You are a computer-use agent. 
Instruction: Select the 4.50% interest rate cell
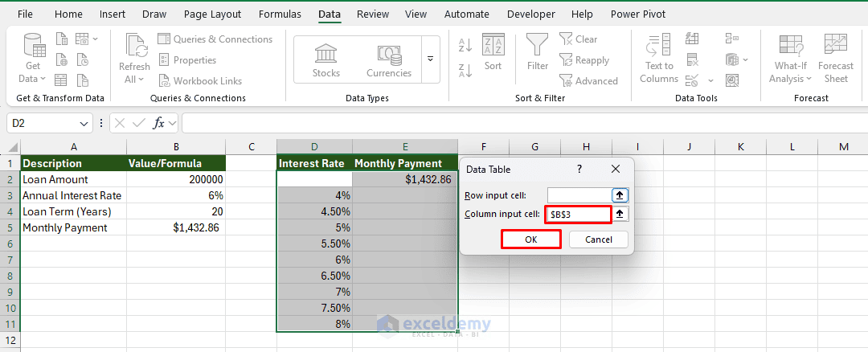tap(314, 211)
